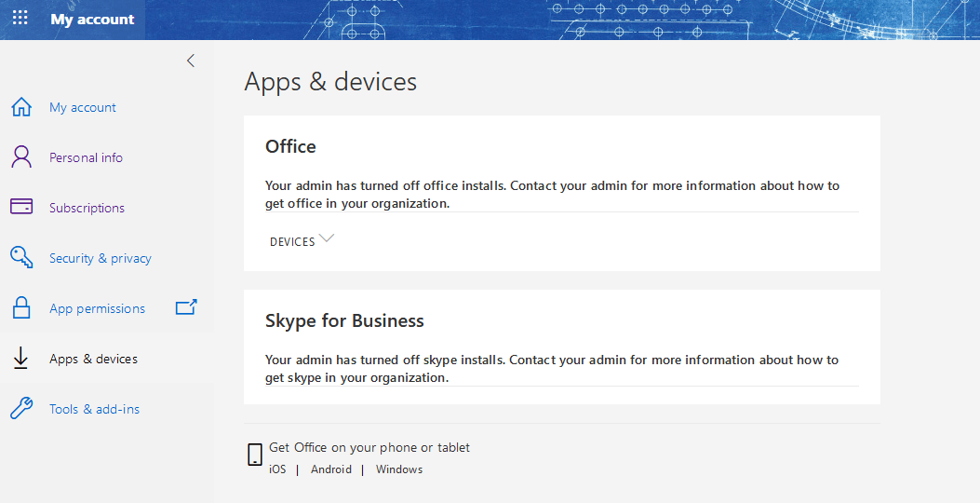Collapse the sidebar with the left chevron
Viewport: 980px width, 503px height.
pos(191,61)
